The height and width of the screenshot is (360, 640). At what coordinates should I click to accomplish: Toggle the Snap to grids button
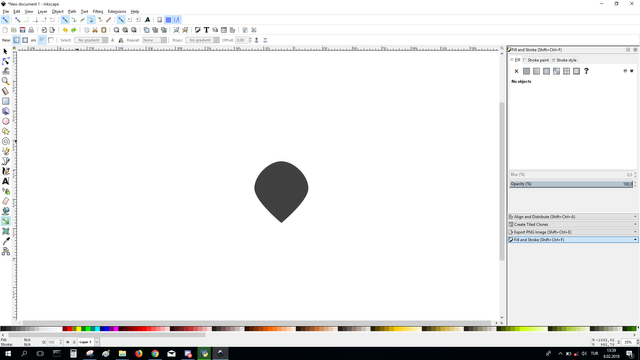click(x=168, y=20)
